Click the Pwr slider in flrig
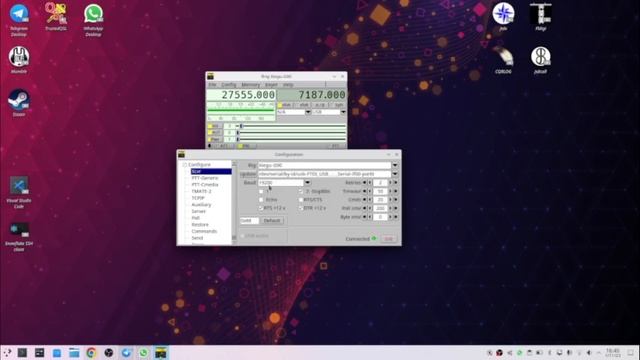 pos(291,139)
